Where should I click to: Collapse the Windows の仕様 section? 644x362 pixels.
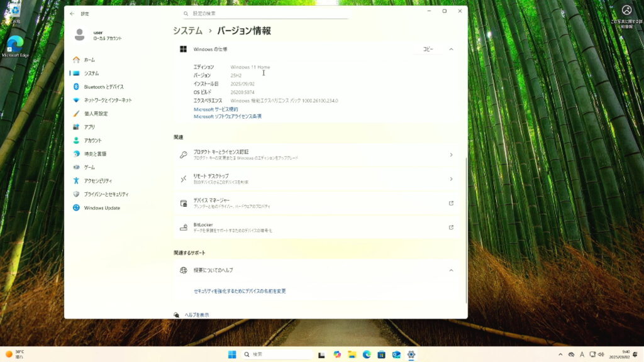coord(451,49)
